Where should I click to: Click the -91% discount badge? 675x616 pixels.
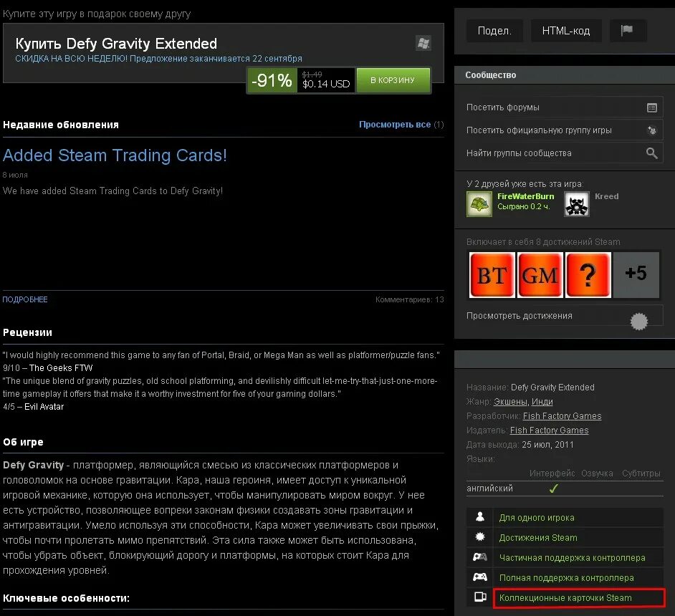point(272,80)
